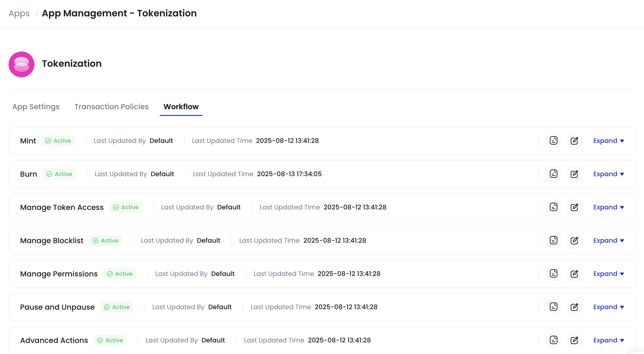This screenshot has height=354, width=644.
Task: Open version history for the Burn workflow
Action: 554,174
